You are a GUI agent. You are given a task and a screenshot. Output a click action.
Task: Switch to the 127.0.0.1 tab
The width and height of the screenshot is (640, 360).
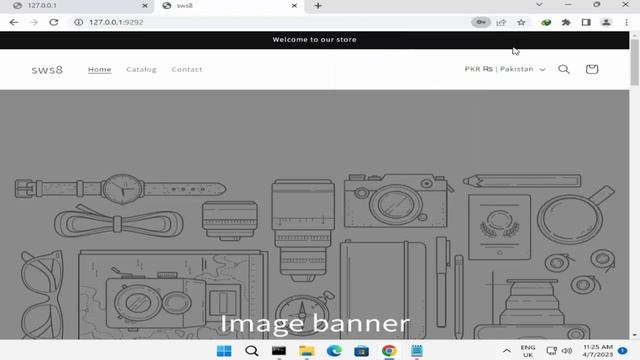(x=78, y=5)
